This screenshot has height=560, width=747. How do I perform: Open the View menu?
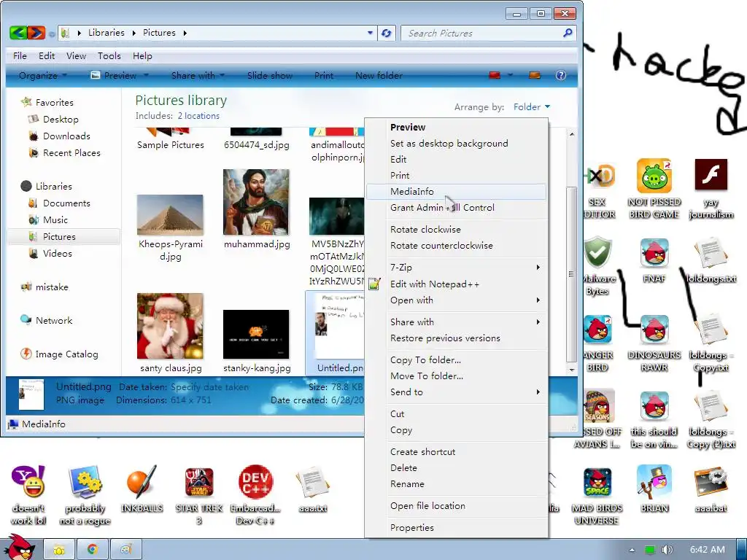(x=76, y=55)
